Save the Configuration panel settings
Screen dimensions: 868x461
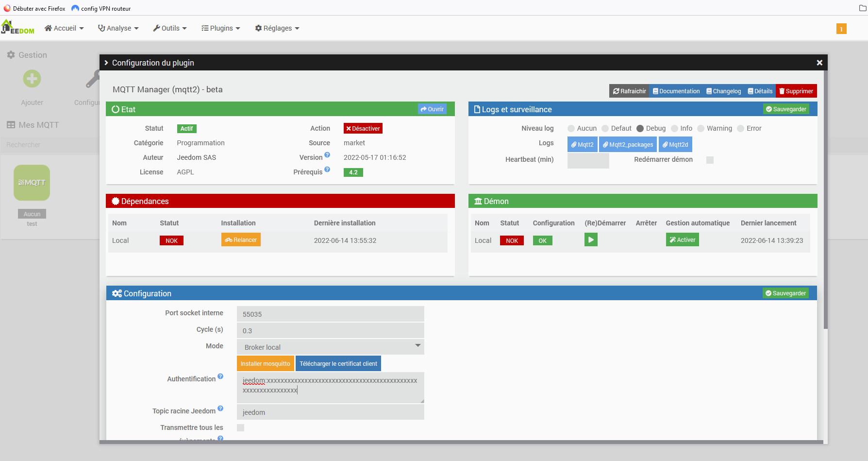click(x=785, y=293)
